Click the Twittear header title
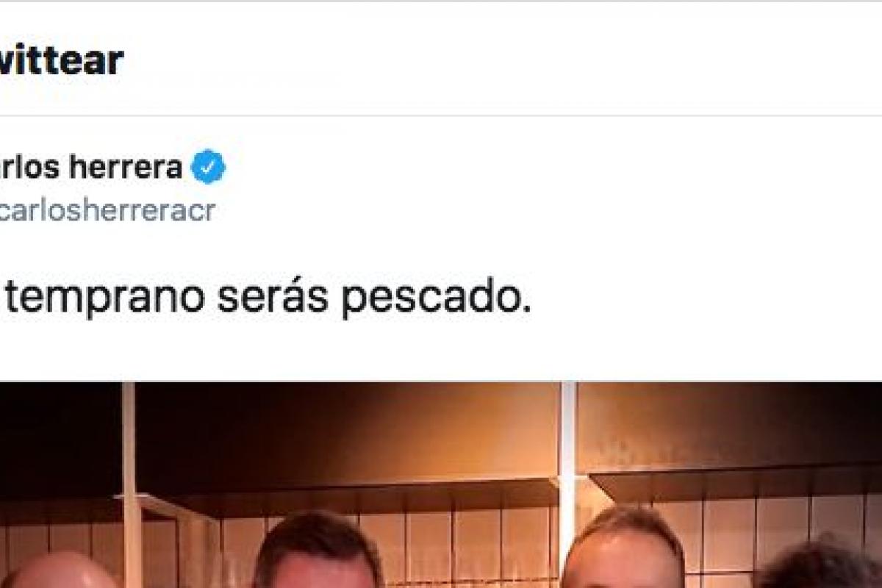Image resolution: width=882 pixels, height=588 pixels. click(x=62, y=60)
